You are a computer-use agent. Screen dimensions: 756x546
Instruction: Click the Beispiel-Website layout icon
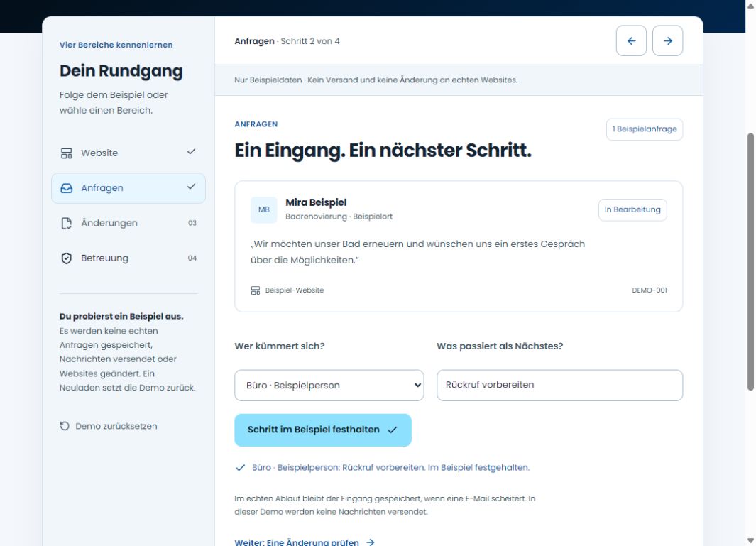click(256, 290)
